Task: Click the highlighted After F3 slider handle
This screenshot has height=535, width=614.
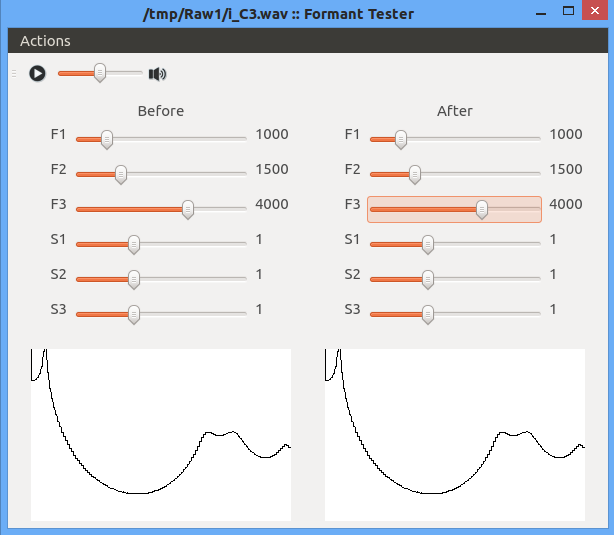Action: (x=482, y=210)
